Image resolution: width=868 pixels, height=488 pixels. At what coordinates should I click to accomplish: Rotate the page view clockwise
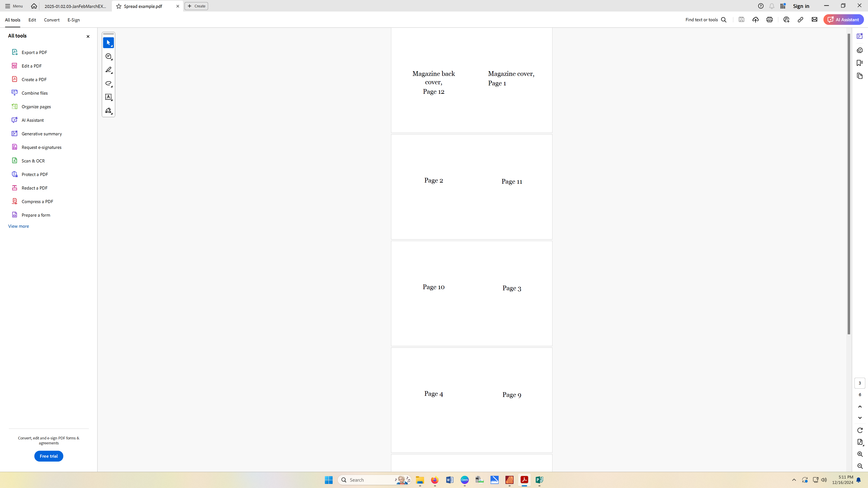pos(860,430)
